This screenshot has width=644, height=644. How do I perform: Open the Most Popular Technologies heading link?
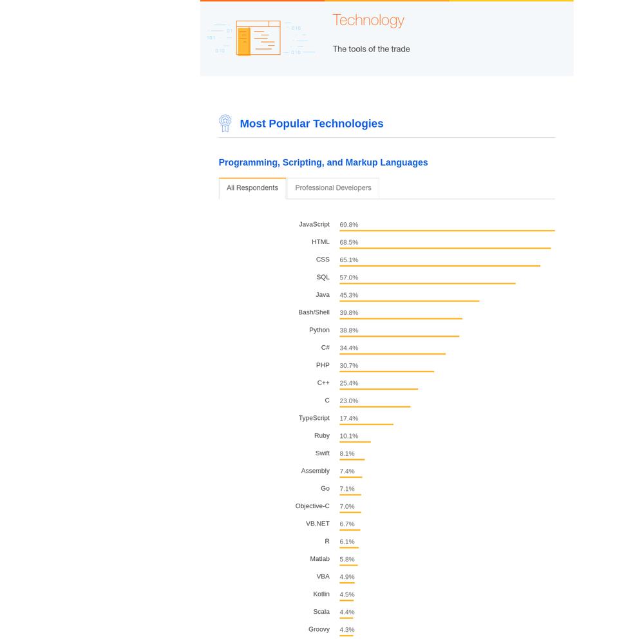(311, 124)
